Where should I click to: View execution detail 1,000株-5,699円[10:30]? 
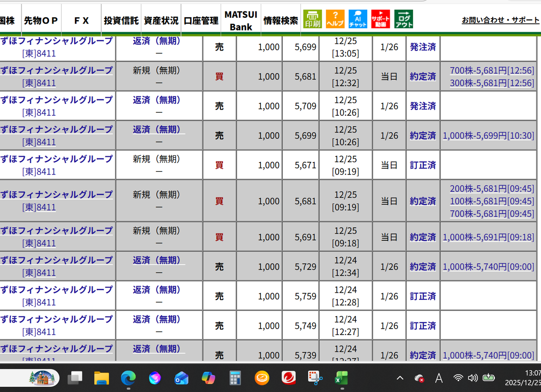click(488, 136)
